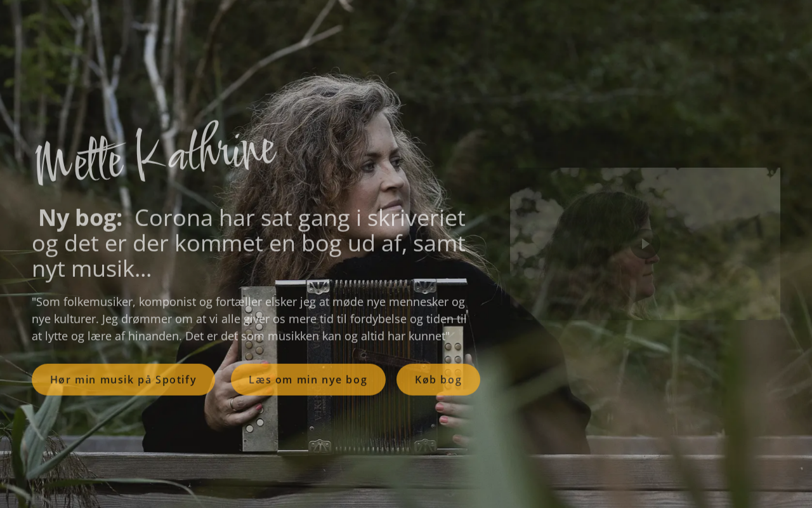Viewport: 812px width, 508px height.
Task: Select the 'Læs om min nye bog' button
Action: coord(308,380)
